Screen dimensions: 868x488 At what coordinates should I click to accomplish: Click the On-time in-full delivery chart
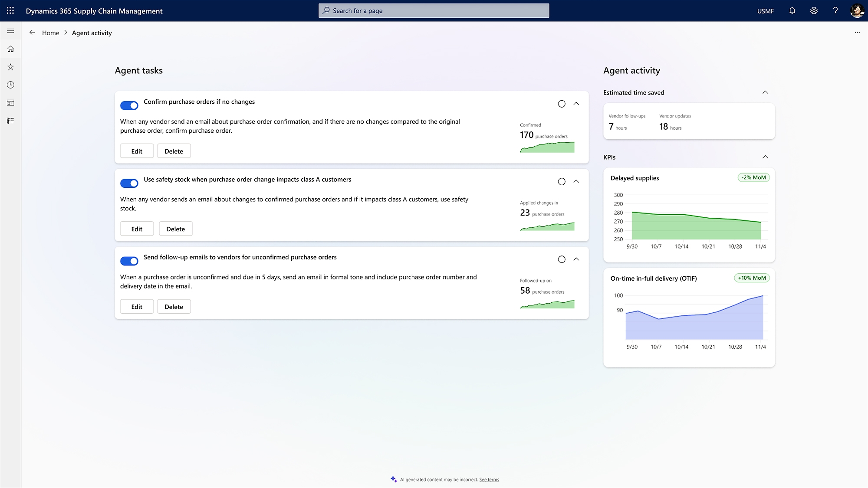coord(690,321)
